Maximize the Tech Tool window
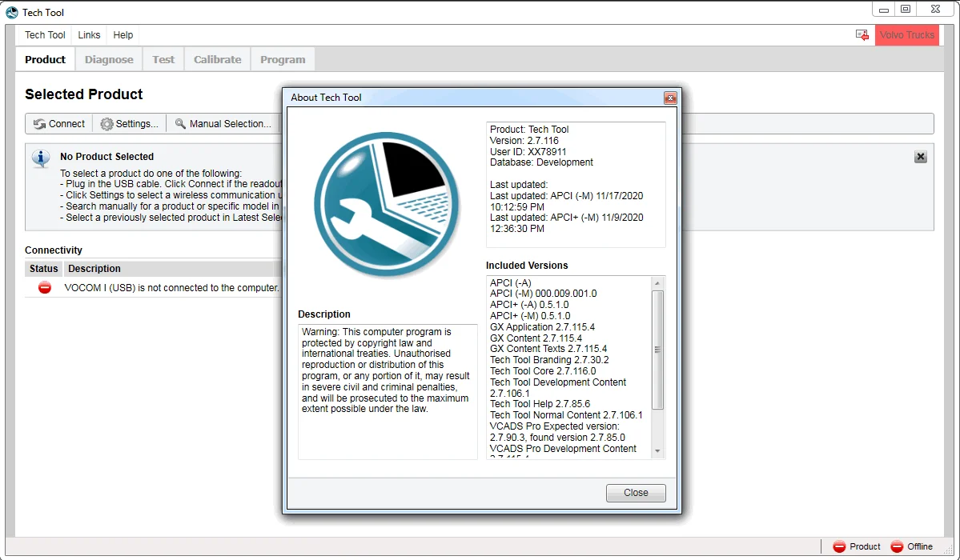960x560 pixels. (906, 10)
